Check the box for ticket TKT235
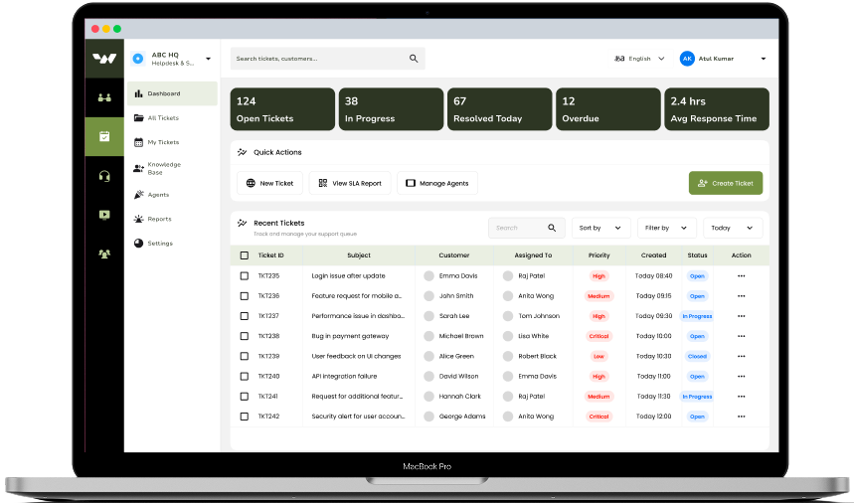 click(x=244, y=276)
